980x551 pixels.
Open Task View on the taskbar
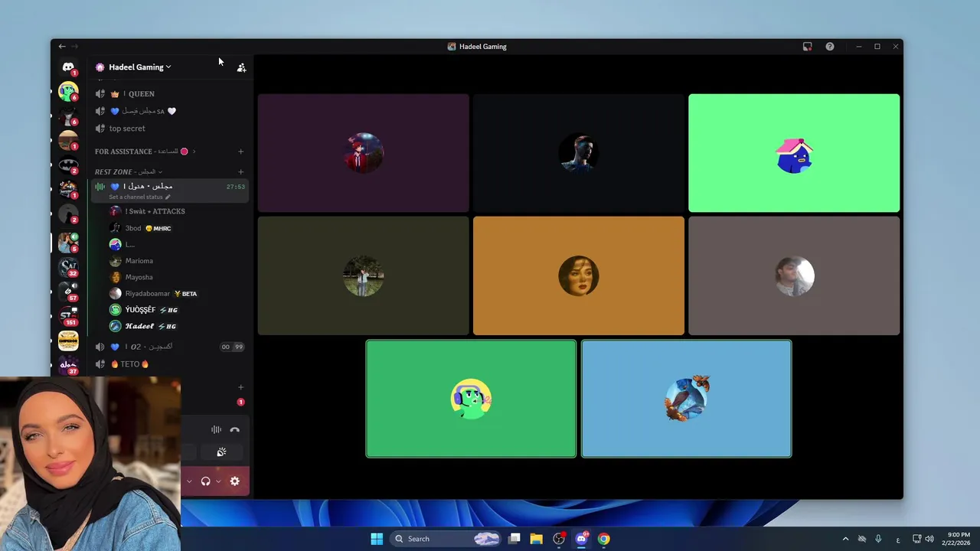pos(514,539)
